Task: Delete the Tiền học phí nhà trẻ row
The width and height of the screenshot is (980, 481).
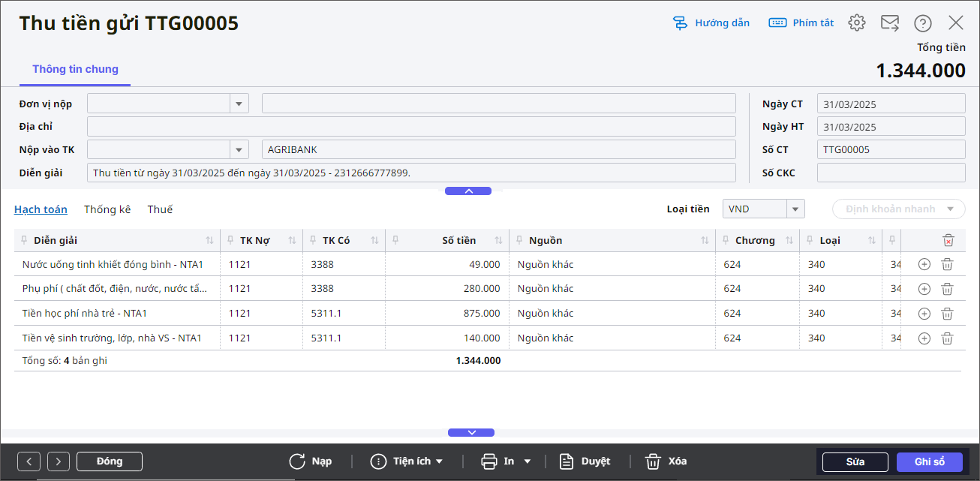Action: click(x=947, y=314)
